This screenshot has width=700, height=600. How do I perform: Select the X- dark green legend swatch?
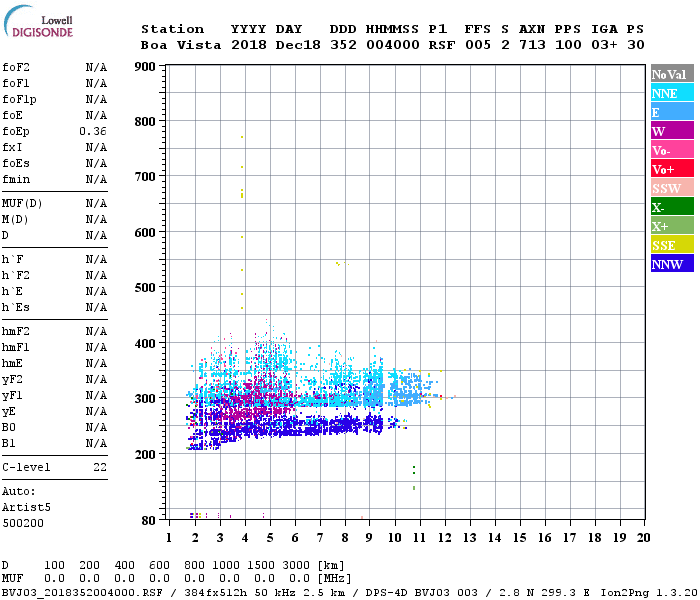click(x=672, y=207)
